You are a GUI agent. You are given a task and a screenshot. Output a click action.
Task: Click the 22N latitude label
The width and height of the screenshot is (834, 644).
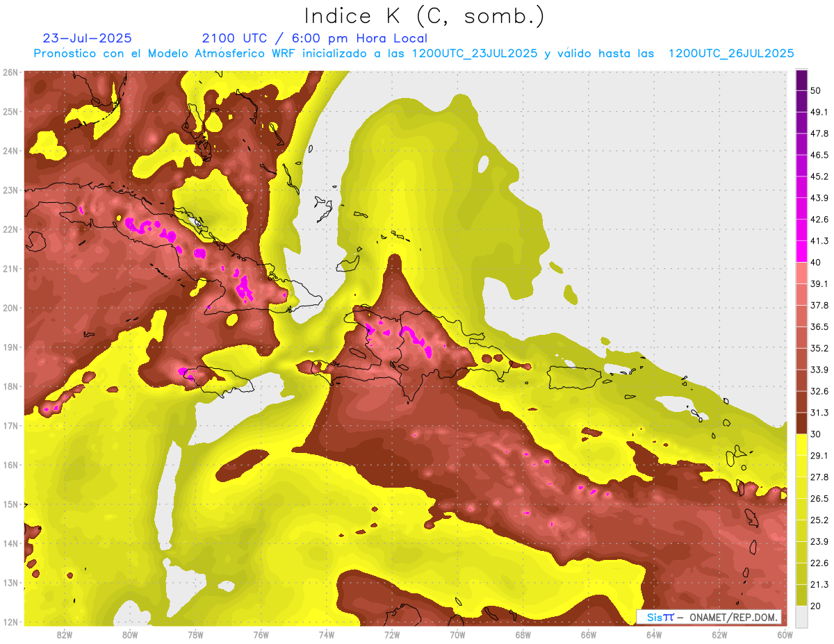(x=10, y=229)
